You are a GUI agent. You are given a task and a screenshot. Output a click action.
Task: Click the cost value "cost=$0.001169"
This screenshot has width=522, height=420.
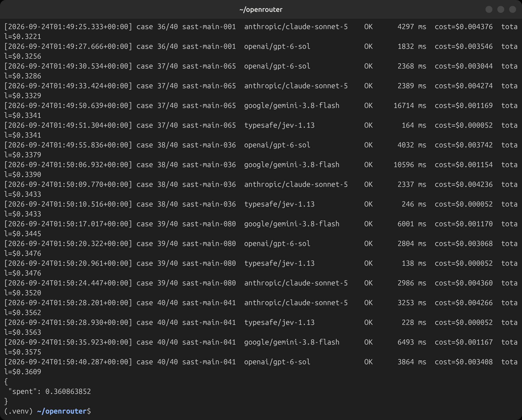[464, 105]
